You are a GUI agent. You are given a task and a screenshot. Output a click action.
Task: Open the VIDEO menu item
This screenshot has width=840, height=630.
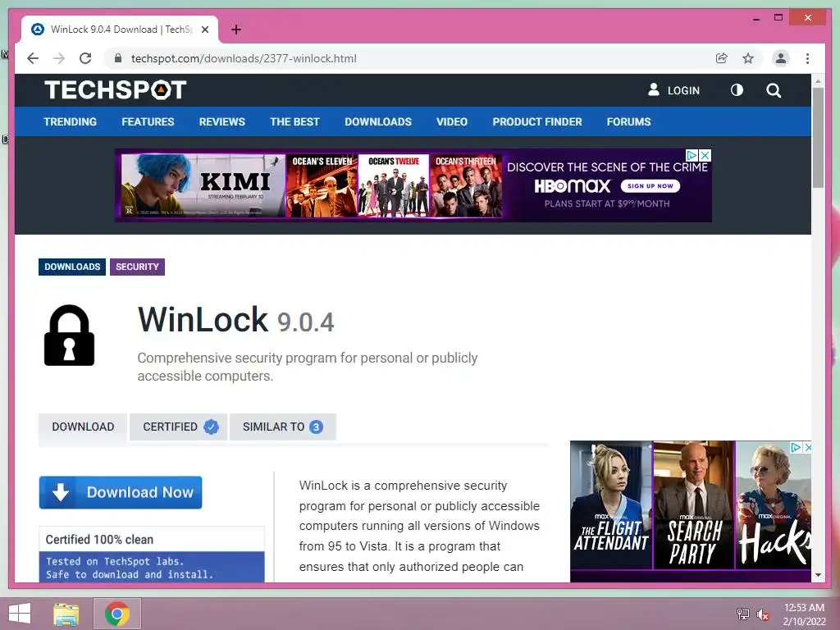(x=452, y=121)
